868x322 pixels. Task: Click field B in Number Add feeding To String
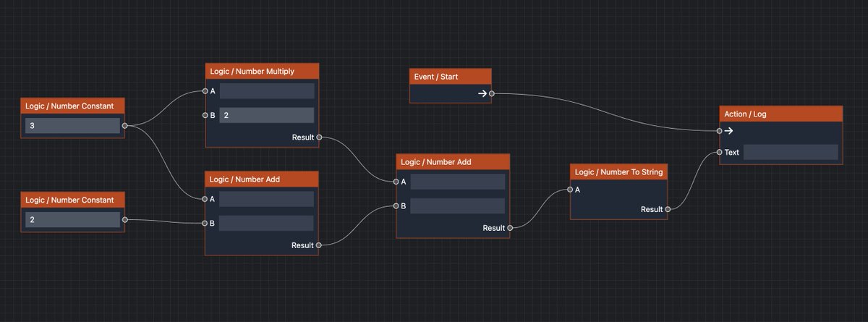[x=458, y=206]
